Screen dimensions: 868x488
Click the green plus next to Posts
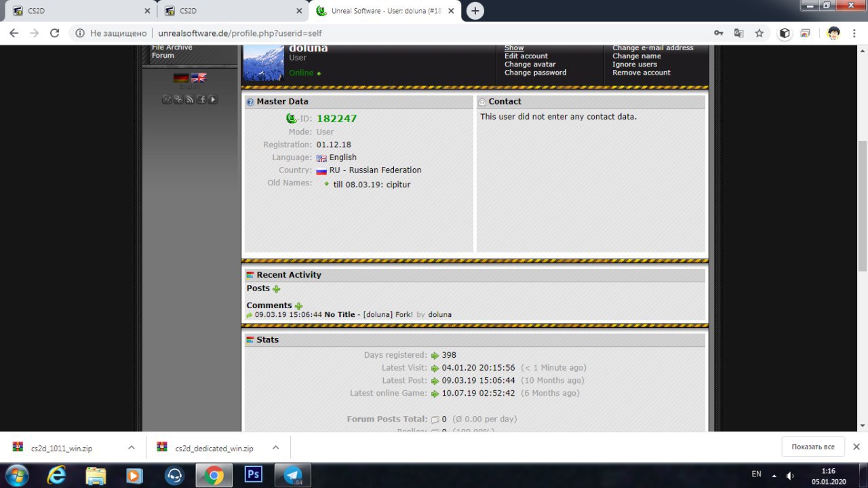coord(276,289)
